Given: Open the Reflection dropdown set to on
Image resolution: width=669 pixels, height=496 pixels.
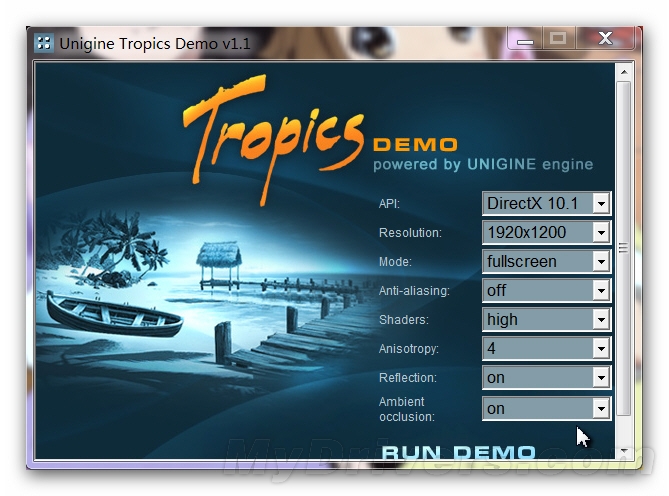Looking at the screenshot, I should (x=547, y=377).
